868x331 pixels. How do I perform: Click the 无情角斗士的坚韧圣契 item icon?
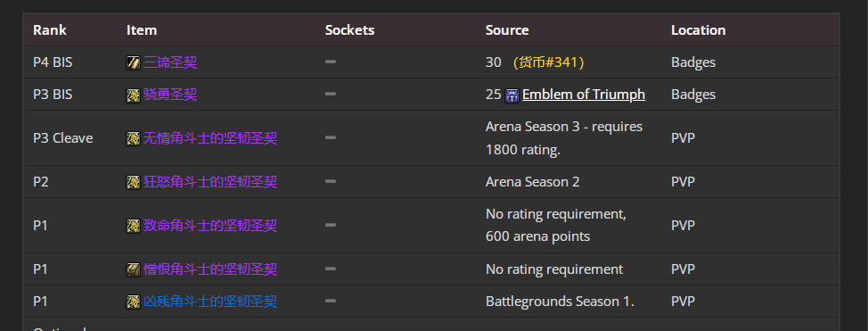click(133, 138)
